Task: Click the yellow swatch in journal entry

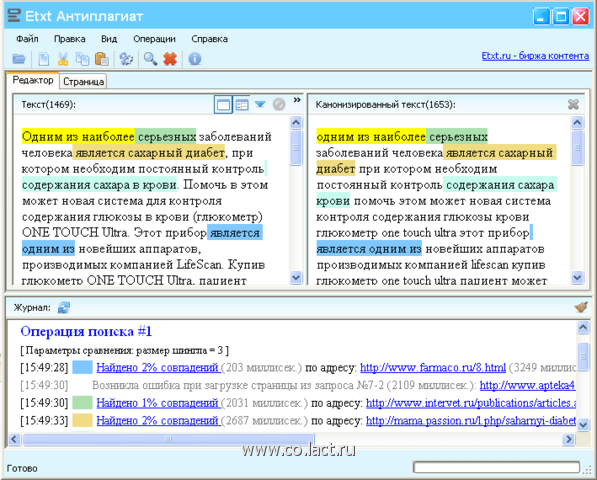Action: pos(82,420)
